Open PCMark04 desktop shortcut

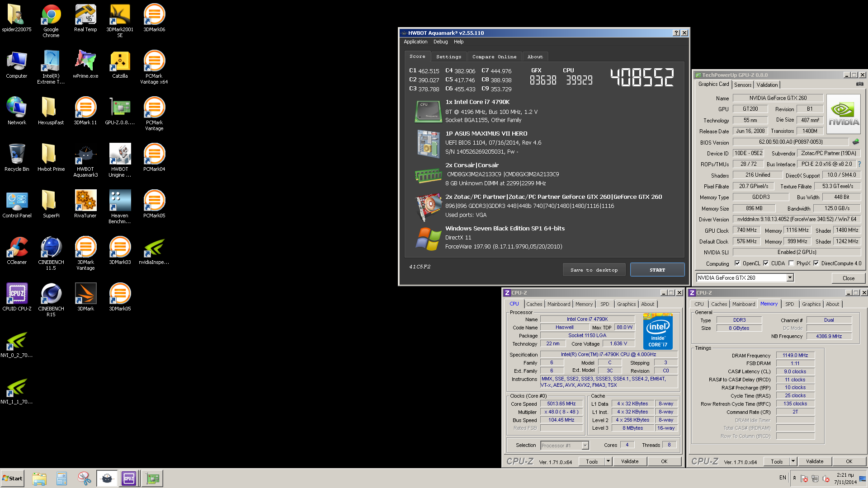click(x=154, y=158)
